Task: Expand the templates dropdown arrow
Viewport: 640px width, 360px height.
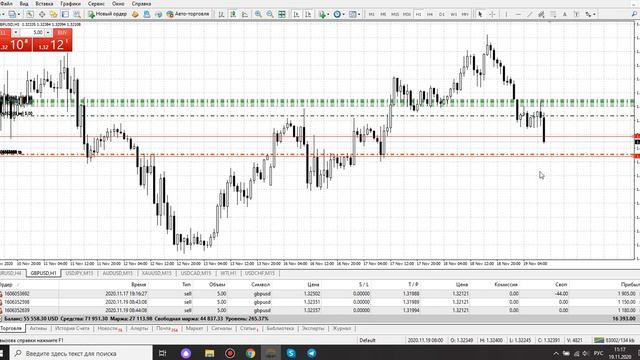Action: (x=359, y=14)
